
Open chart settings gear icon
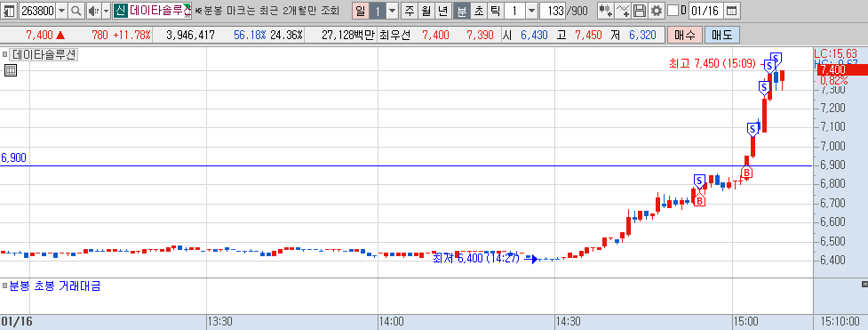pyautogui.click(x=657, y=11)
